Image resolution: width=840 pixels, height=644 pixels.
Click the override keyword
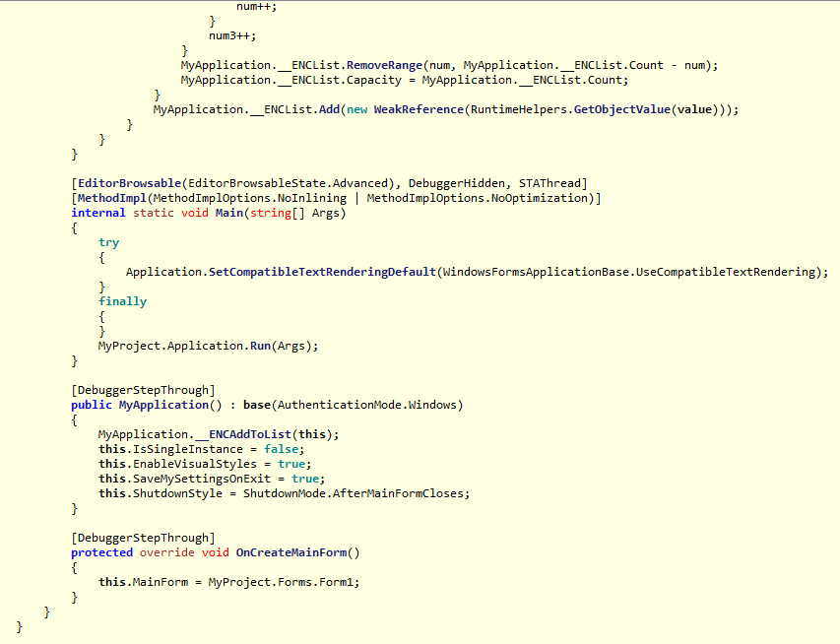pyautogui.click(x=167, y=552)
